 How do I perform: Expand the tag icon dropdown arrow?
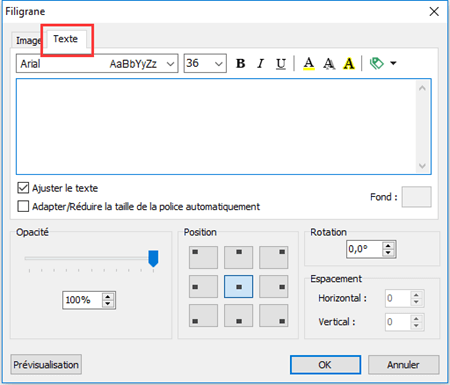tap(393, 63)
